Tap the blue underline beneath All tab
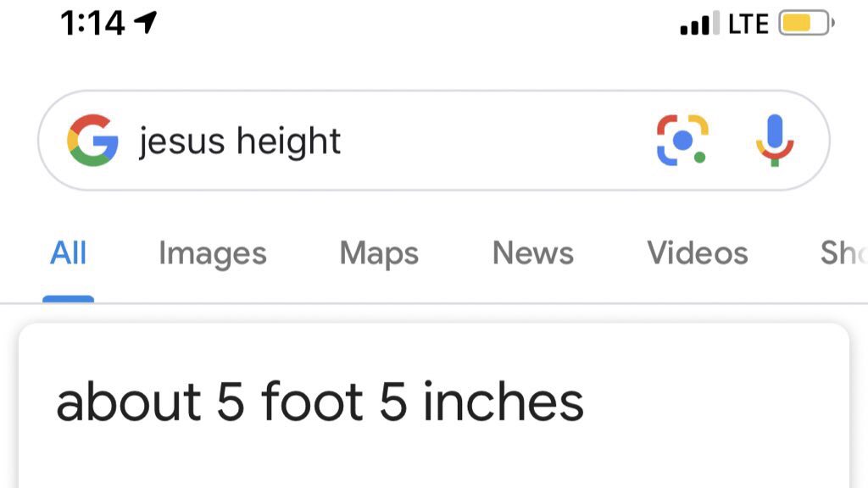The height and width of the screenshot is (488, 868). (69, 298)
